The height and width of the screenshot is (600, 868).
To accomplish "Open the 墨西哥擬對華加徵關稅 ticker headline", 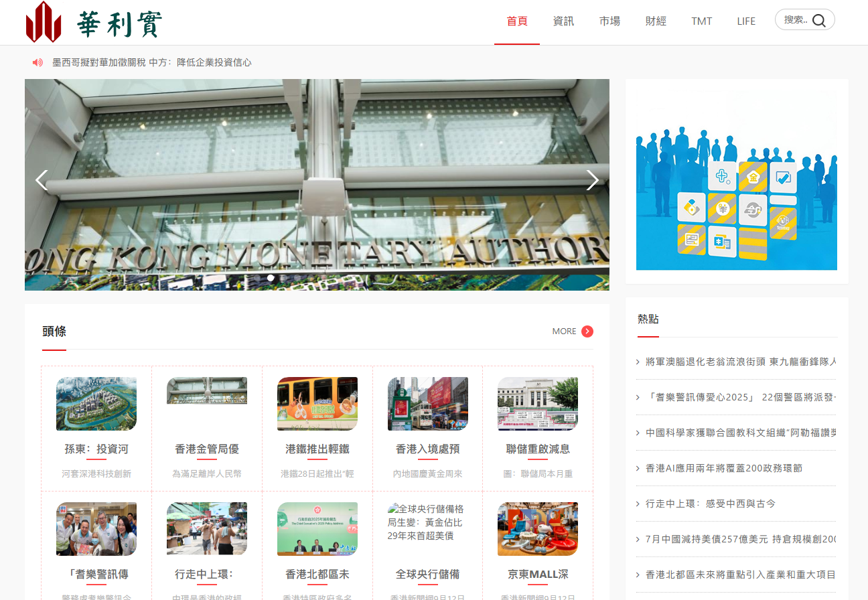I will coord(152,62).
